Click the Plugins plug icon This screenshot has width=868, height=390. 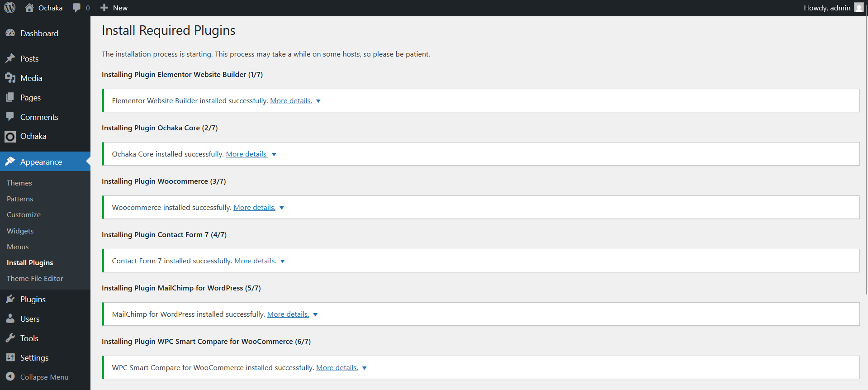(10, 299)
